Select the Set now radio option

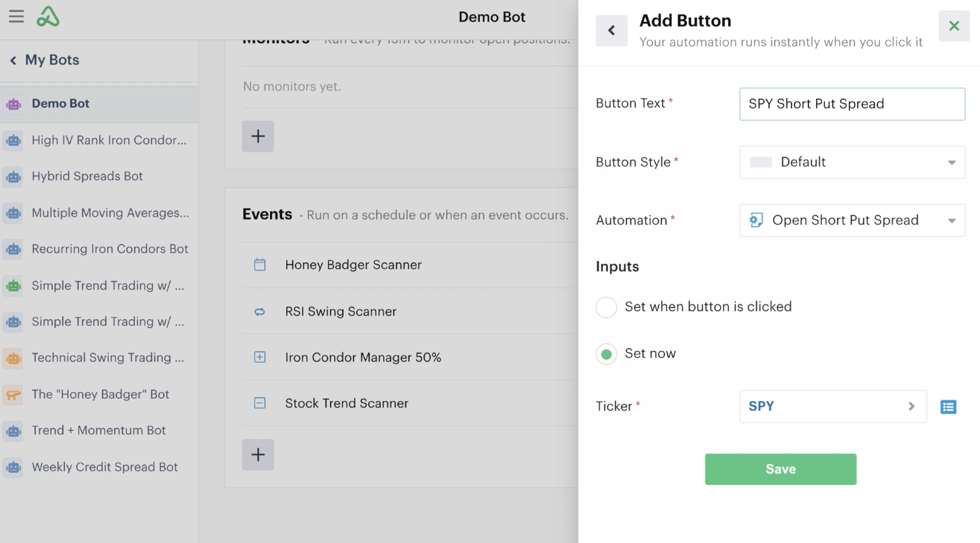606,354
